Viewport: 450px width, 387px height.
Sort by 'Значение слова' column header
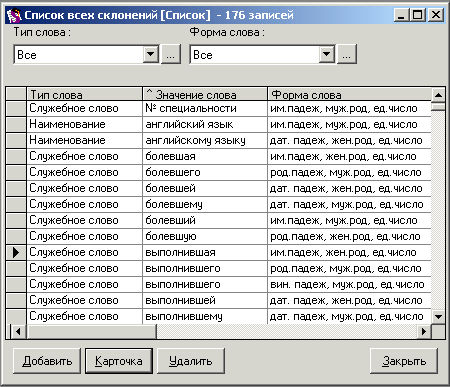point(205,94)
